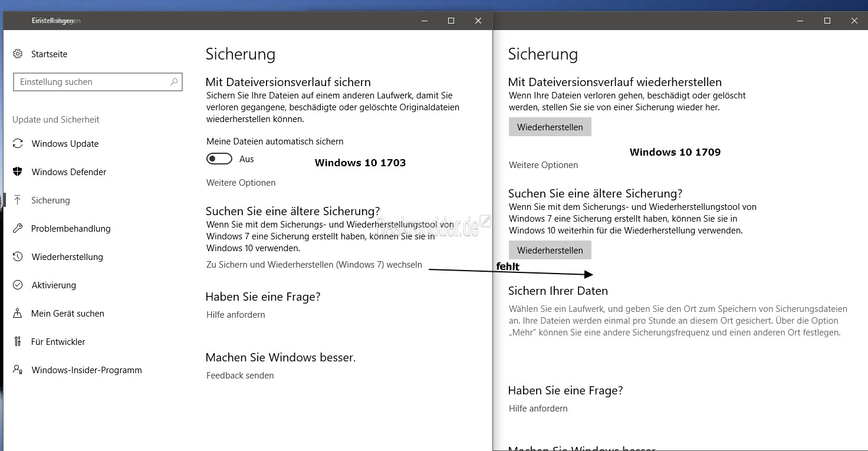Screen dimensions: 868x451
Task: Maximize the left Einstellungen window
Action: coord(451,21)
